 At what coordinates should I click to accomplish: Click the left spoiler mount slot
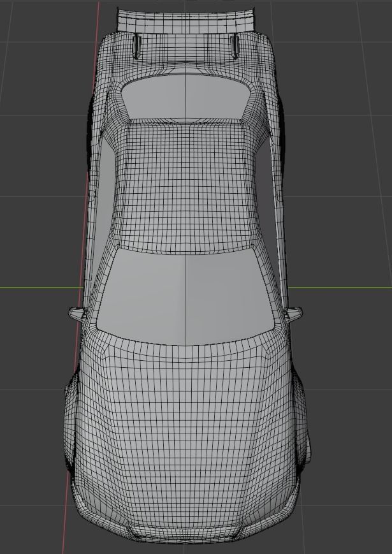[136, 47]
